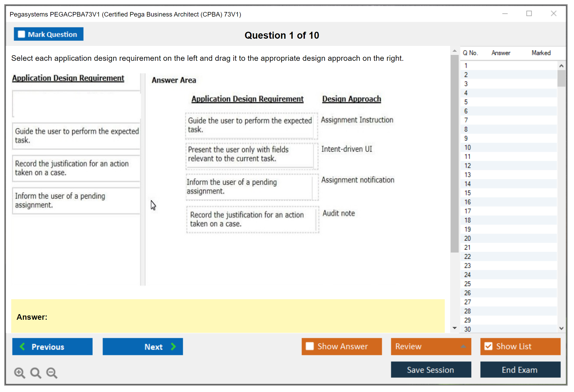Click the zoom out magnifier icon
This screenshot has width=574, height=392.
(x=52, y=373)
